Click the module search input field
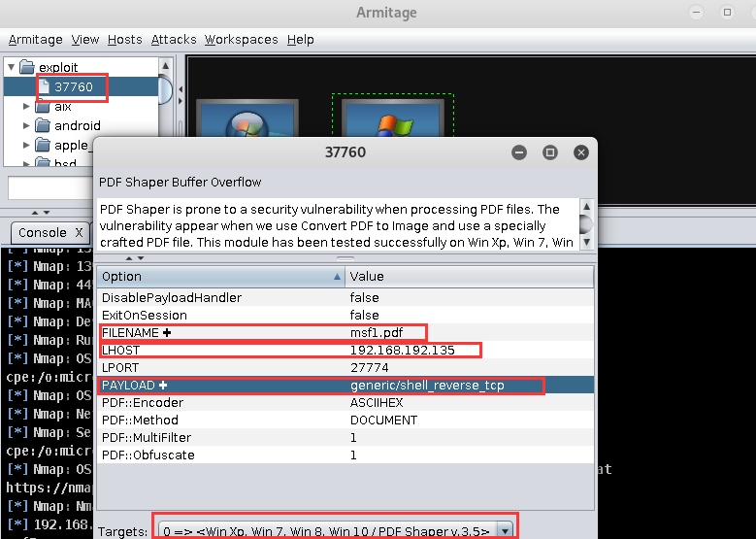Viewport: 756px width, 539px height. click(50, 188)
